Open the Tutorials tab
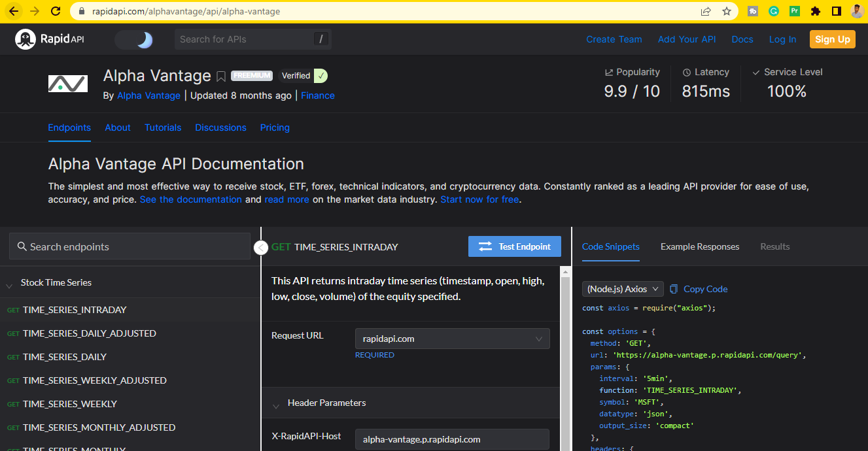 tap(163, 127)
